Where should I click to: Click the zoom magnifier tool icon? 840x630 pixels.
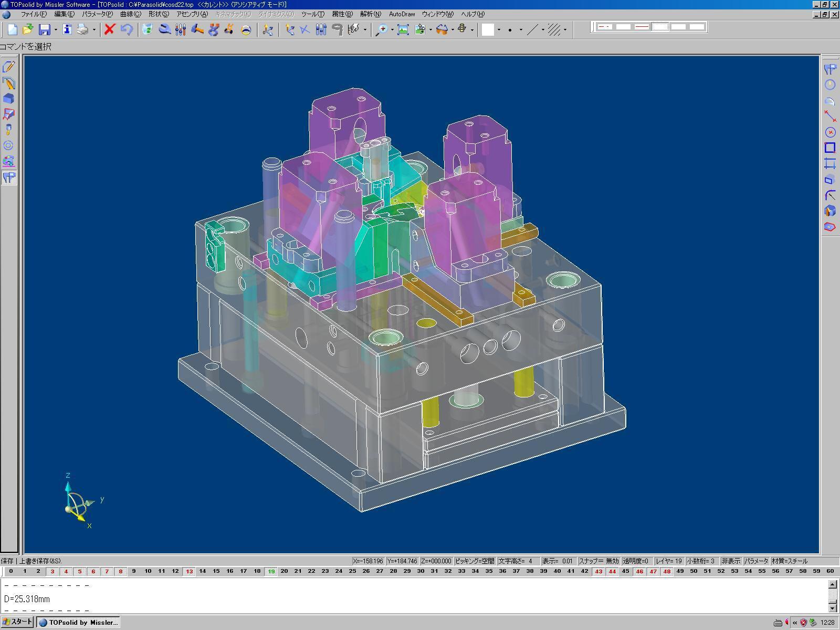382,29
